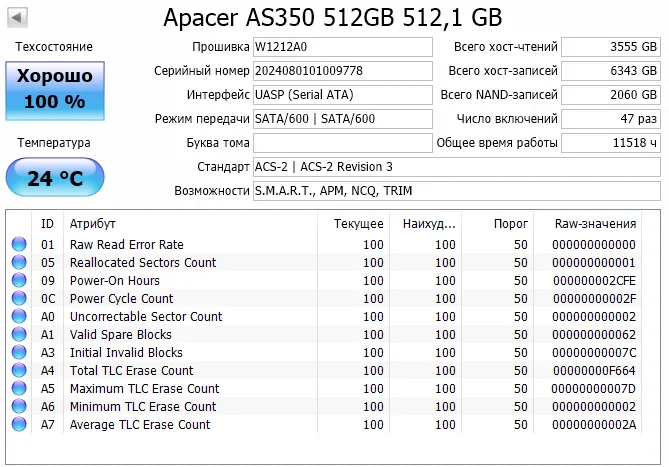The image size is (669, 467).
Task: Select the Power Cycle Count attribute name
Action: coord(122,299)
